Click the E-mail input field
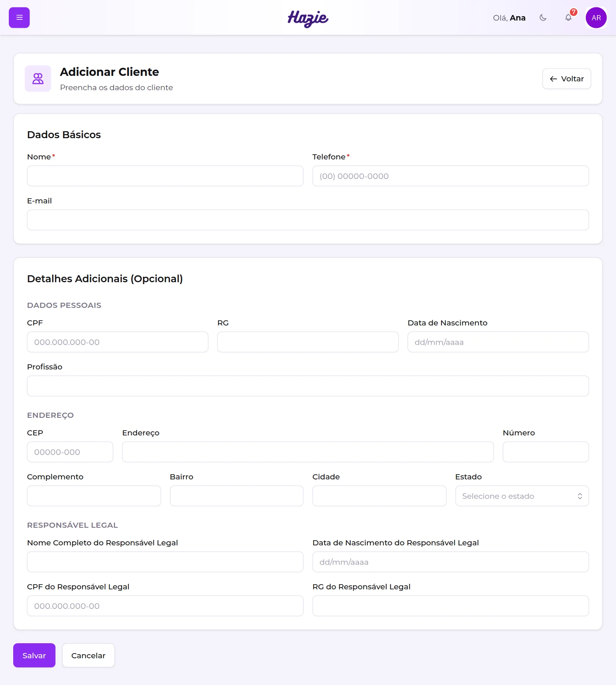The width and height of the screenshot is (616, 685). [308, 220]
